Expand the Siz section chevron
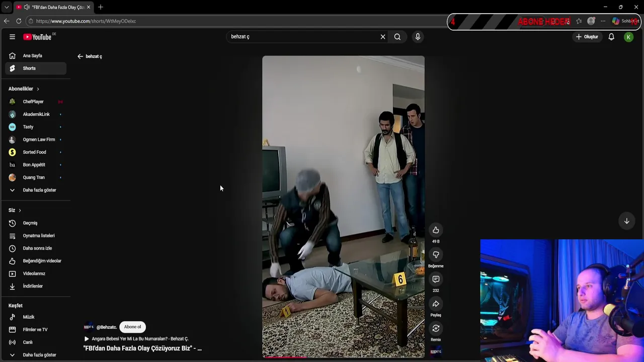Image resolution: width=644 pixels, height=362 pixels. [x=20, y=210]
